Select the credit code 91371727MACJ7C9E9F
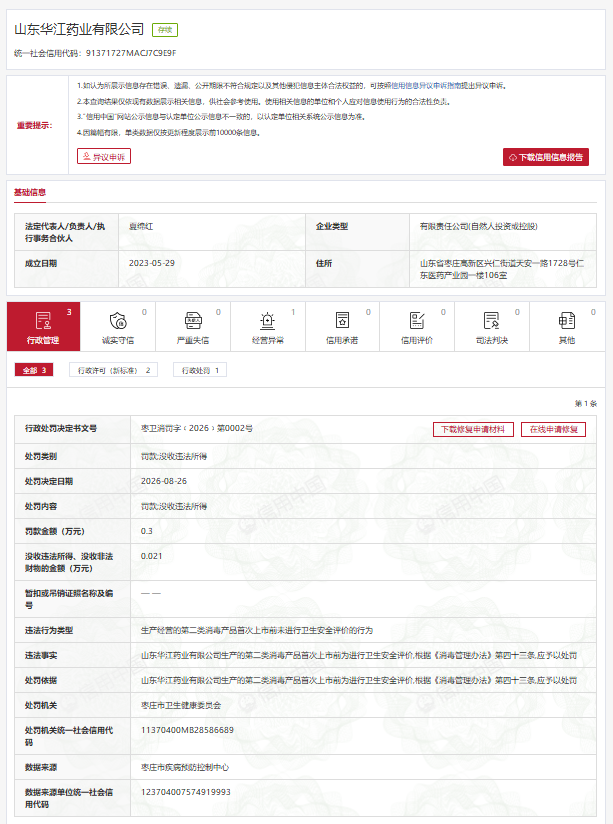Viewport: 613px width, 824px height. pyautogui.click(x=131, y=53)
